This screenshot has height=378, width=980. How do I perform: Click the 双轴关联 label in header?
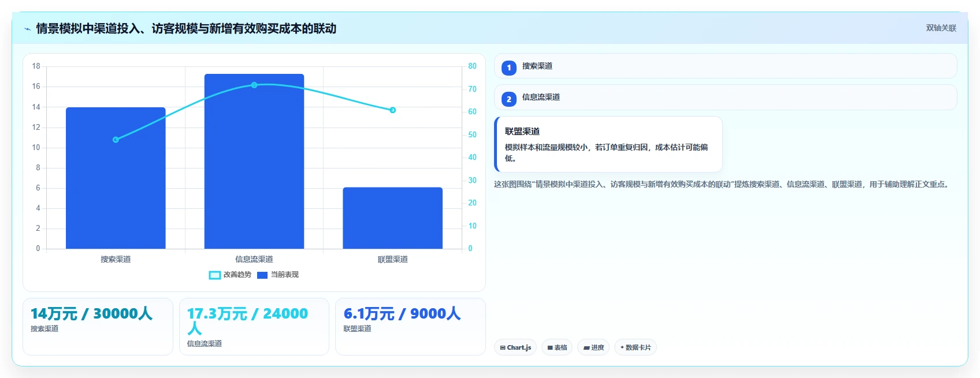(941, 28)
